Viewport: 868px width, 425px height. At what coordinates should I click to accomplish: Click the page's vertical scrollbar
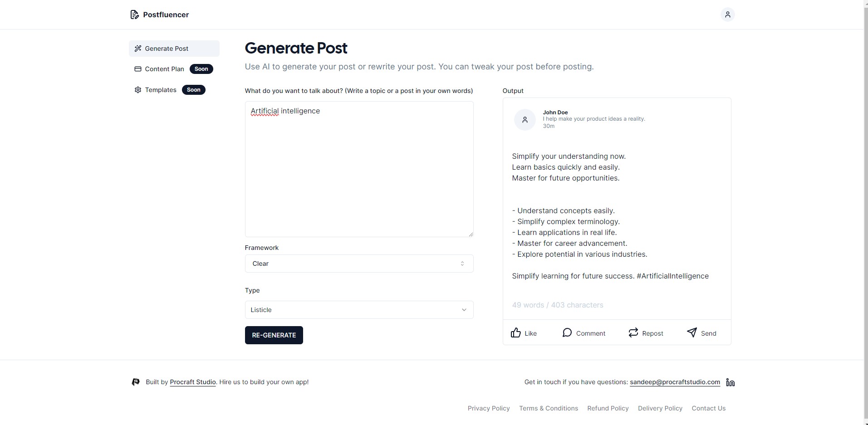click(x=866, y=212)
